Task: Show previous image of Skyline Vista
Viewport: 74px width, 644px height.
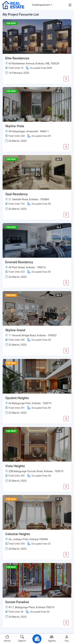Action: 8,104
